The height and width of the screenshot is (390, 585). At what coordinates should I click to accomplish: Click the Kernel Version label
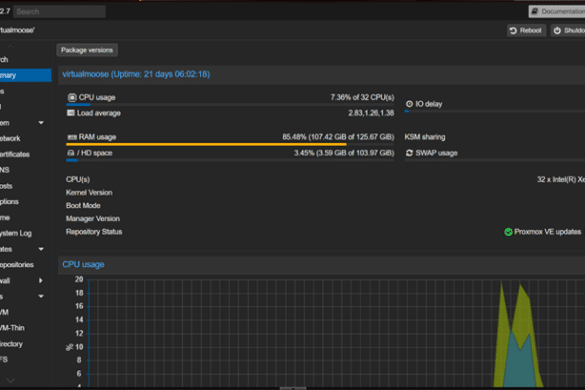pos(89,193)
